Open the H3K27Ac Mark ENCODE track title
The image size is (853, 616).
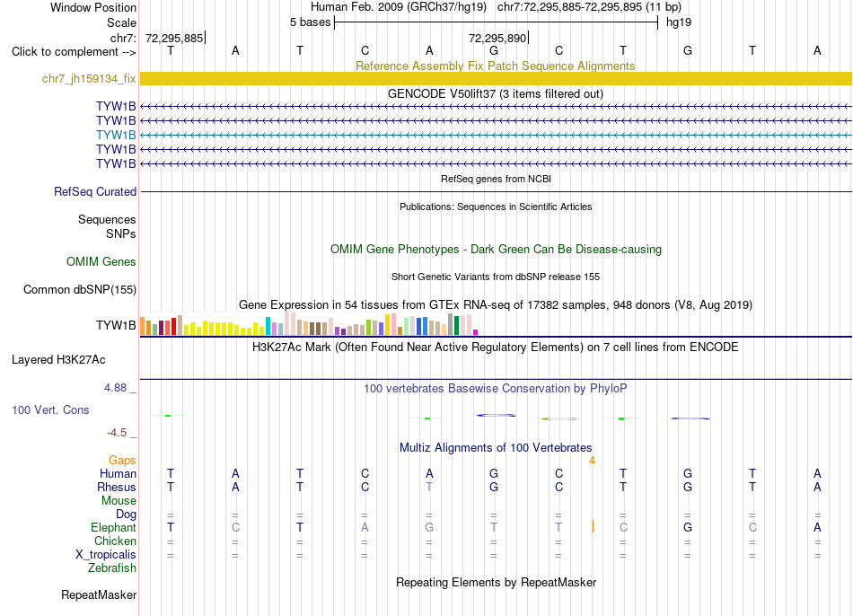coord(495,348)
